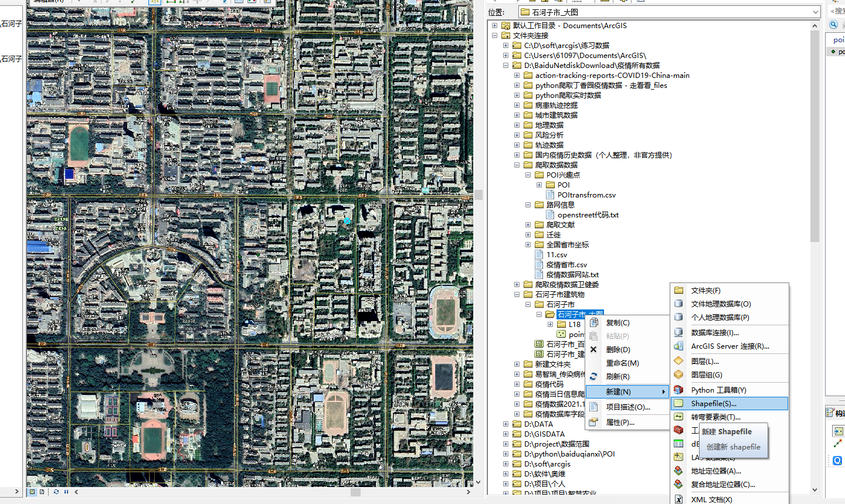
Task: Click the XML document icon
Action: coord(679,499)
